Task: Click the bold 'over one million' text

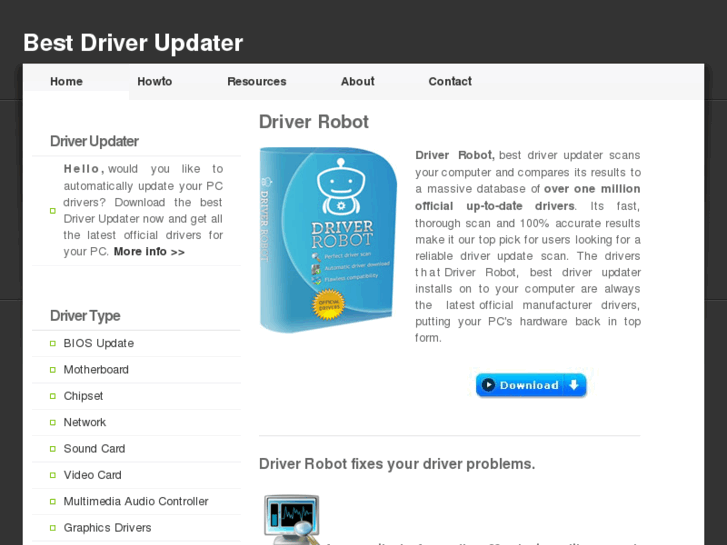Action: 592,189
